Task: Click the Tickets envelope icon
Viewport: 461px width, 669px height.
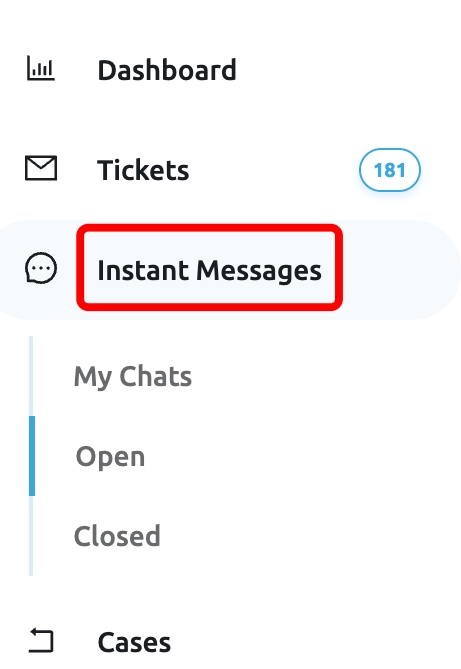Action: click(x=41, y=168)
